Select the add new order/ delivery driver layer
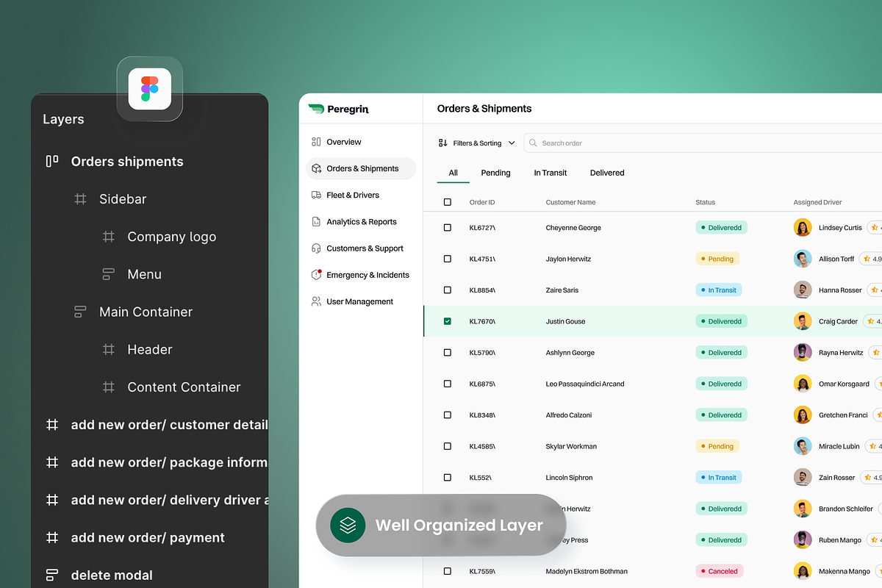The image size is (882, 588). 169,500
